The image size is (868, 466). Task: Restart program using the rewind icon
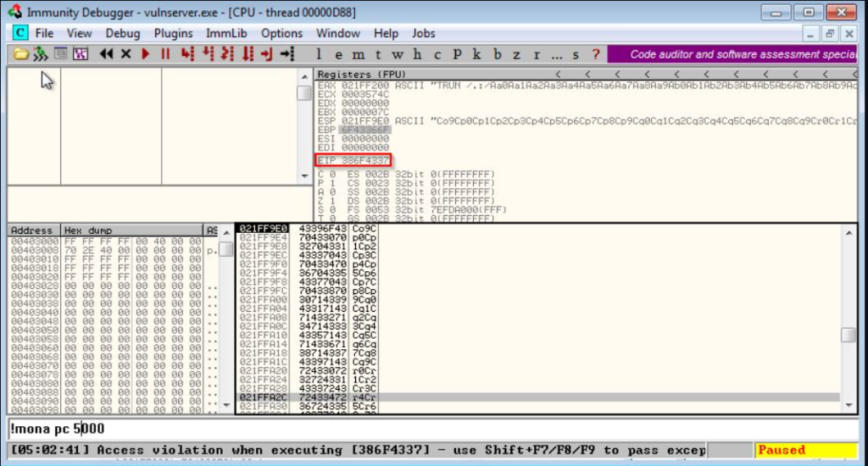[x=106, y=54]
